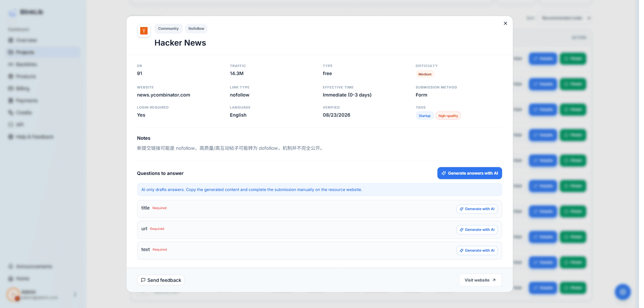Click the high-quality tag
This screenshot has height=308, width=644.
point(448,116)
